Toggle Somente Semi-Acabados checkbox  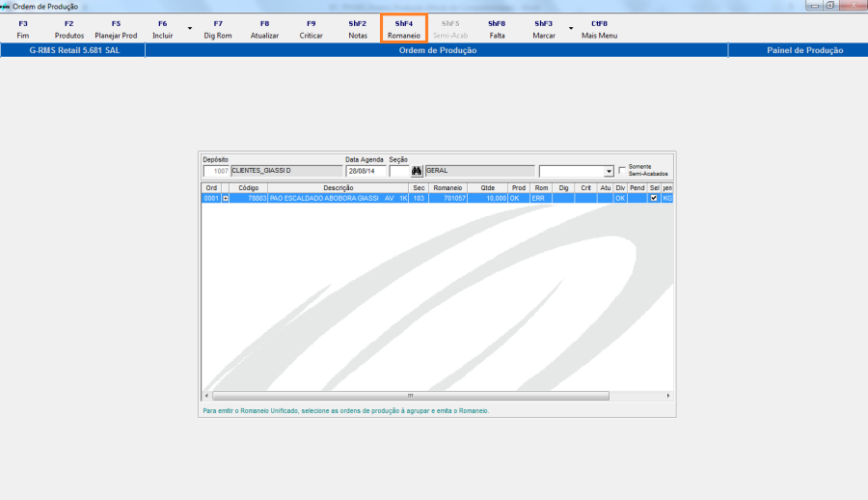tap(622, 170)
